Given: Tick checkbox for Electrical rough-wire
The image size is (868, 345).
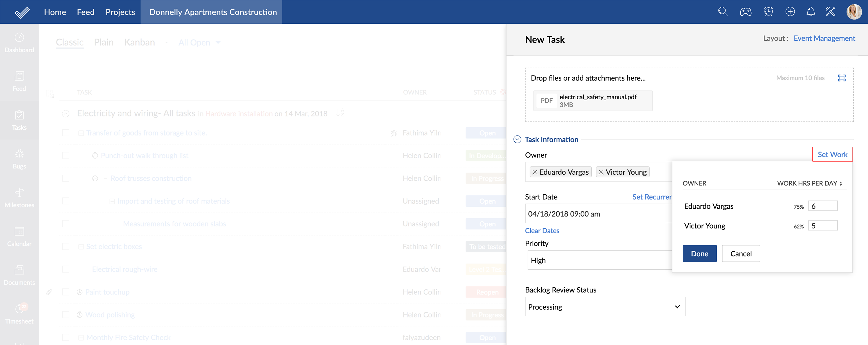Looking at the screenshot, I should click(66, 269).
